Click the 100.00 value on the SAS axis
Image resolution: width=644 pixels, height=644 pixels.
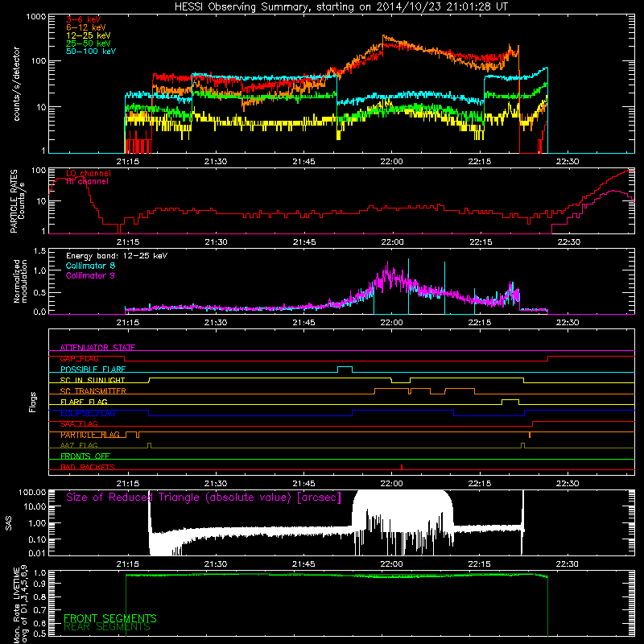click(32, 493)
